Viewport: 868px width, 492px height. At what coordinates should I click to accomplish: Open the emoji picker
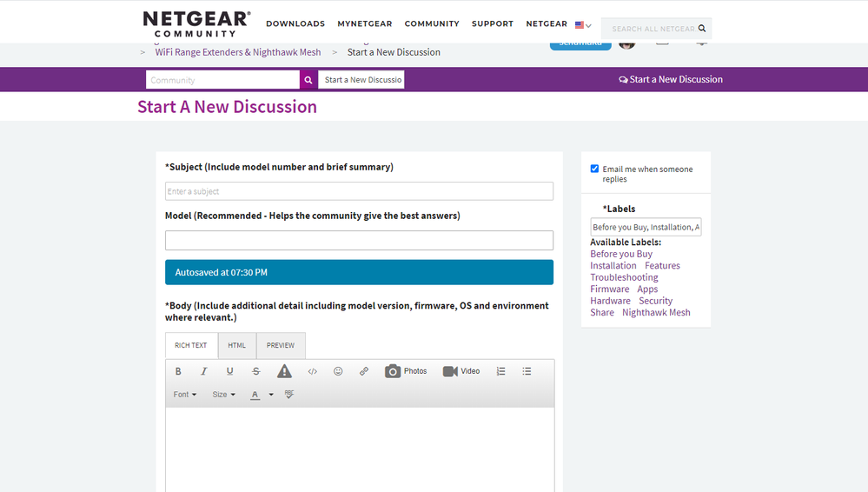click(x=338, y=371)
